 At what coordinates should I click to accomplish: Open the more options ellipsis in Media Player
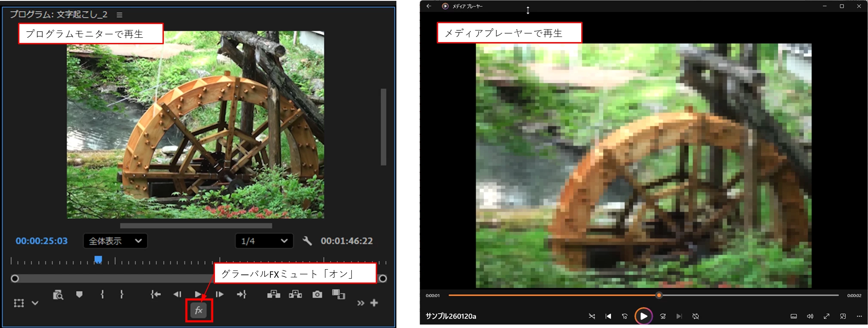click(859, 316)
